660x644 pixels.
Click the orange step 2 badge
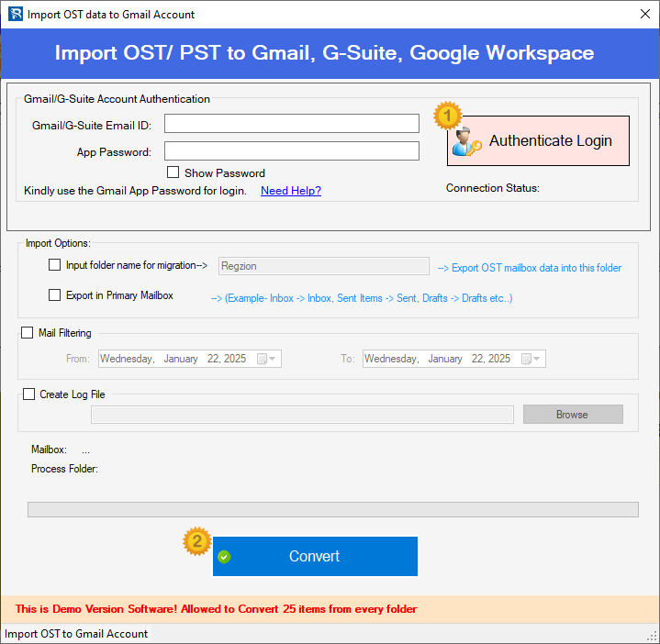click(196, 540)
